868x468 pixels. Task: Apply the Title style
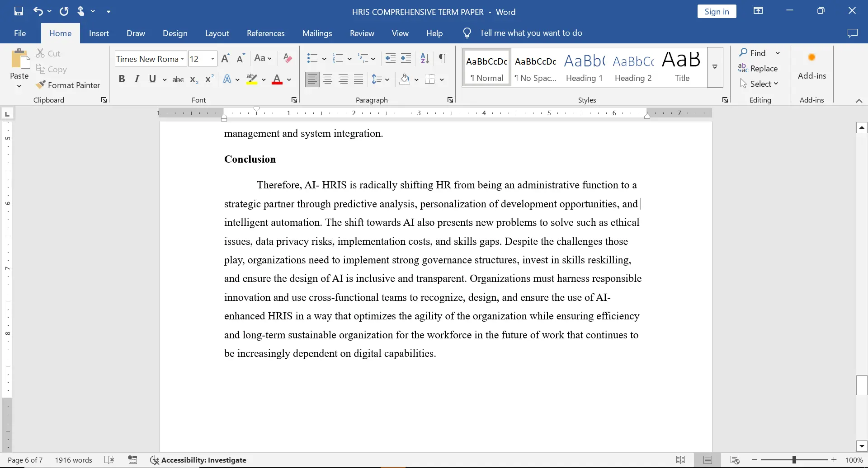[x=682, y=67]
